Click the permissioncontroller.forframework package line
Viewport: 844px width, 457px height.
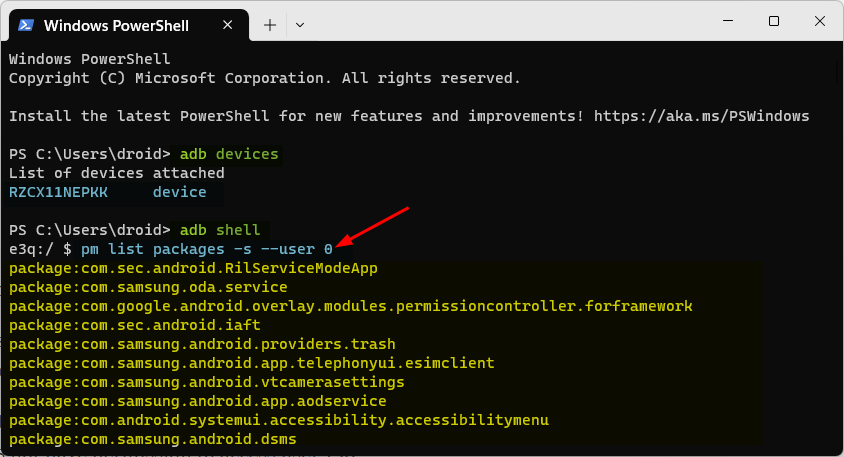[x=350, y=306]
